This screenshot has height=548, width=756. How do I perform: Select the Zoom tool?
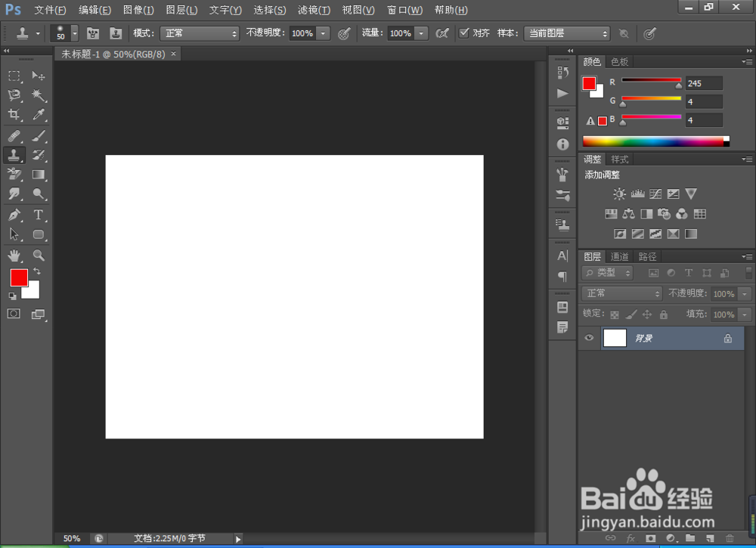(x=38, y=255)
